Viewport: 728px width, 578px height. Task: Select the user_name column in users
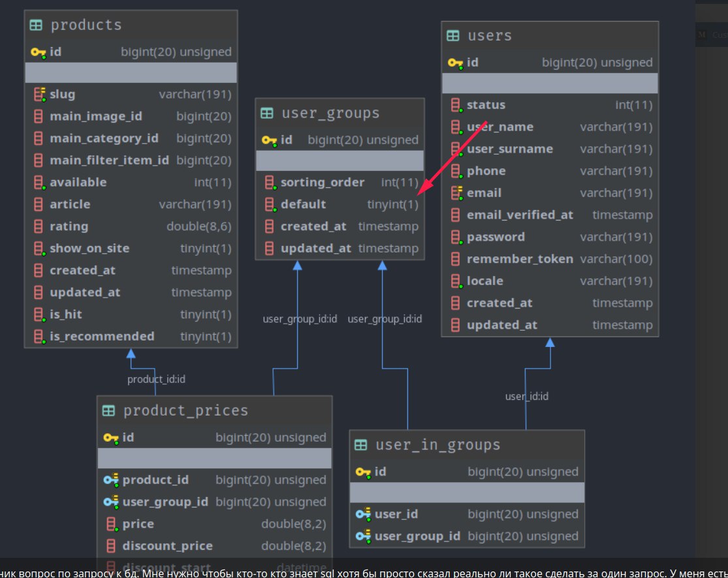tap(550, 127)
